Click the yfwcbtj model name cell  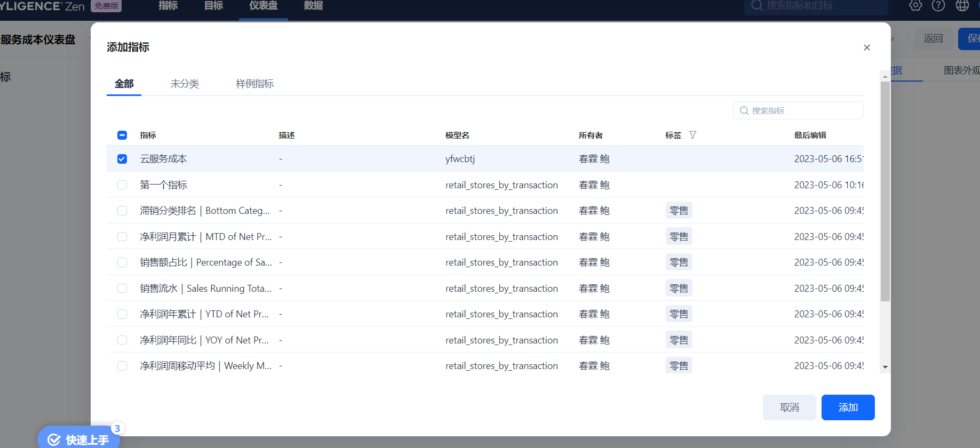click(460, 159)
